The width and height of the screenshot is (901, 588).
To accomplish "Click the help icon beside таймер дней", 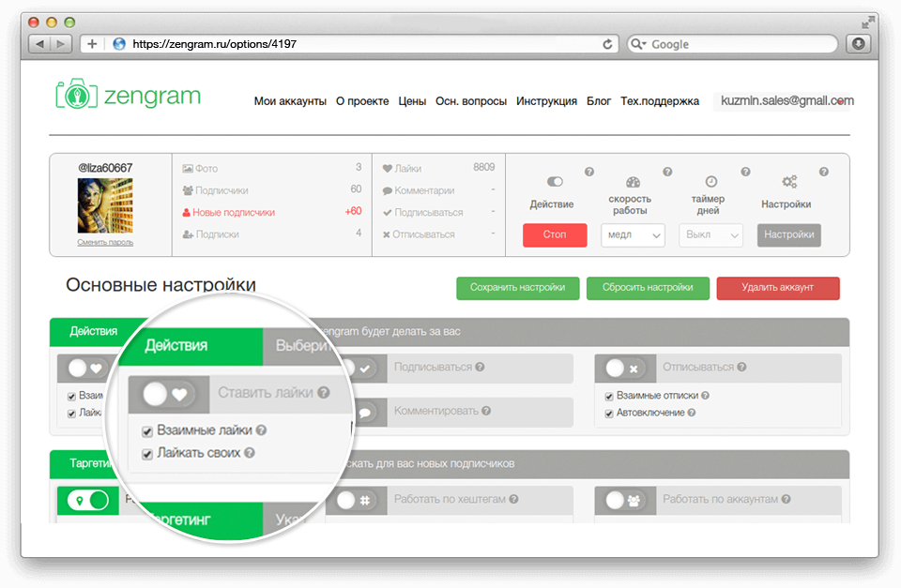I will pos(745,172).
